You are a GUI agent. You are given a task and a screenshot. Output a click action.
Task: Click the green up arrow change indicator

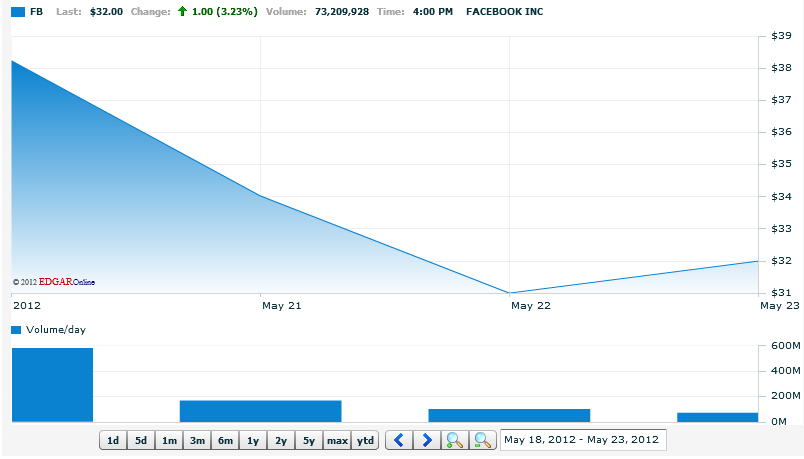pos(182,11)
